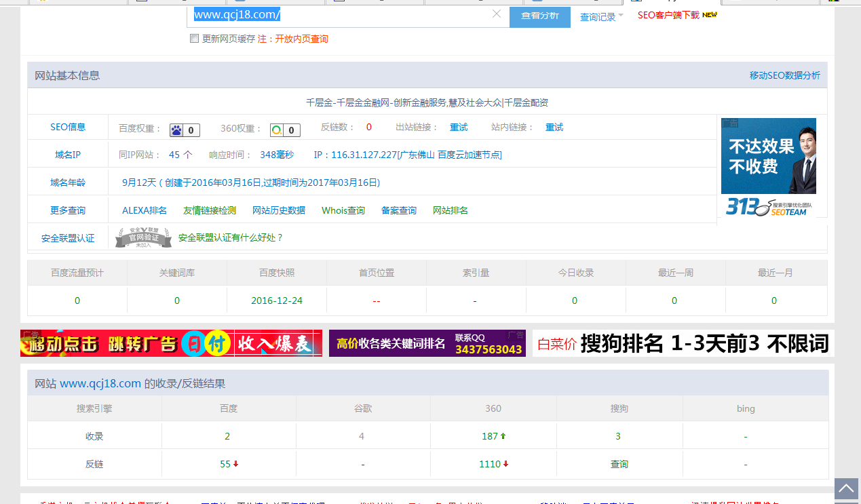
Task: Click the back-to-top arrow button
Action: coord(846,488)
